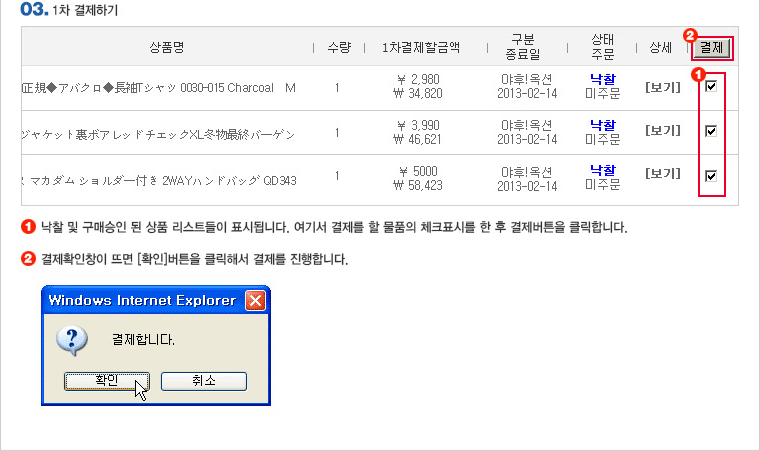Click 낙찰 status link in first row
760x451 pixels.
coord(602,77)
